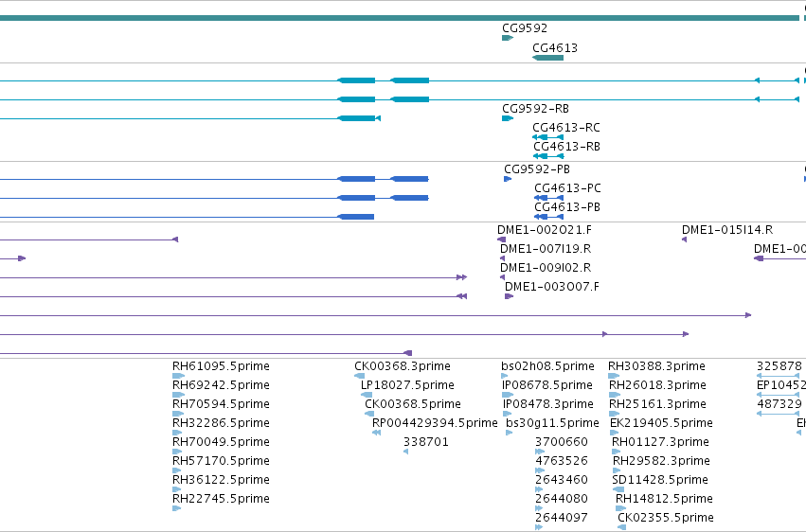Screen dimensions: 806x532
Task: Select EST RH25161.3prime
Action: pos(657,404)
